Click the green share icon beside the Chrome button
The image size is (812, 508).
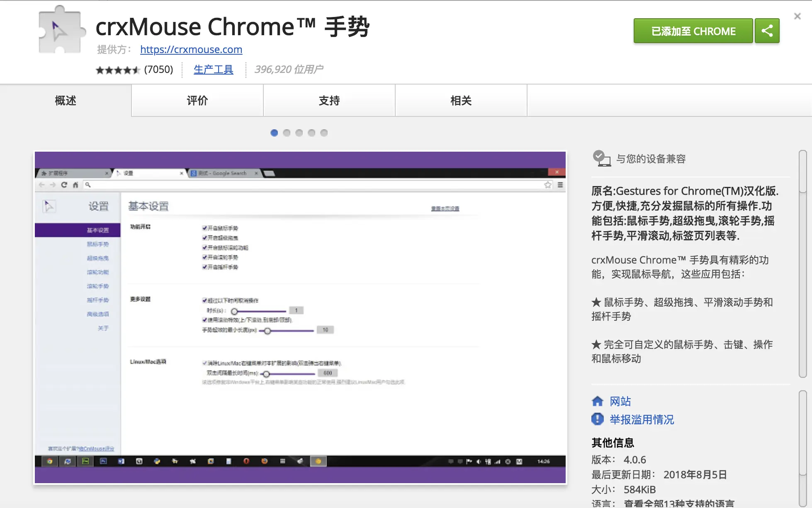[767, 31]
